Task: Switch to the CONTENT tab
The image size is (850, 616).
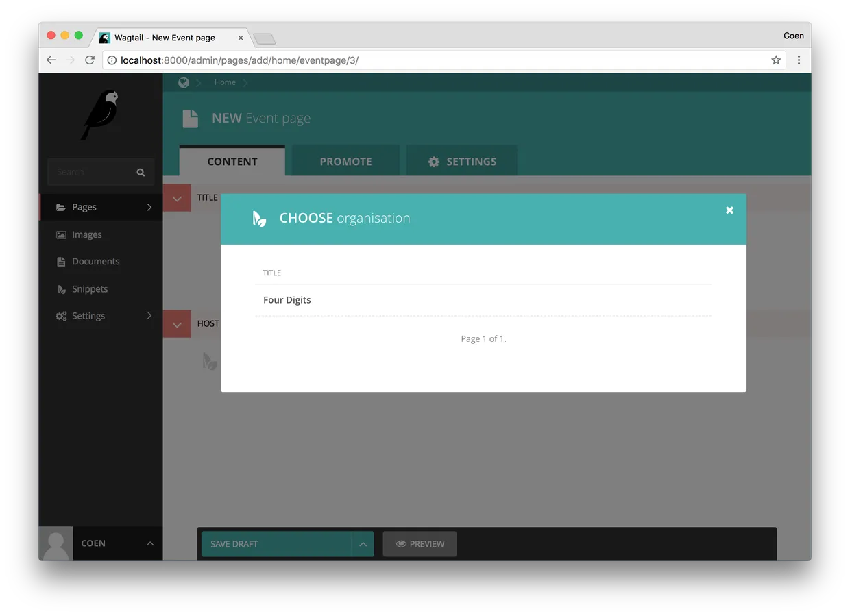Action: (232, 161)
